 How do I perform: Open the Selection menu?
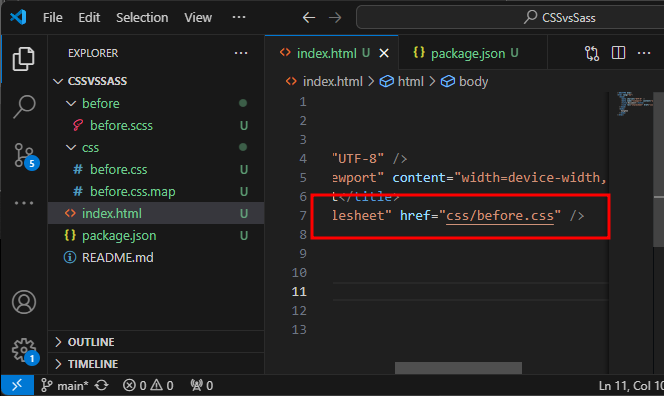[142, 18]
